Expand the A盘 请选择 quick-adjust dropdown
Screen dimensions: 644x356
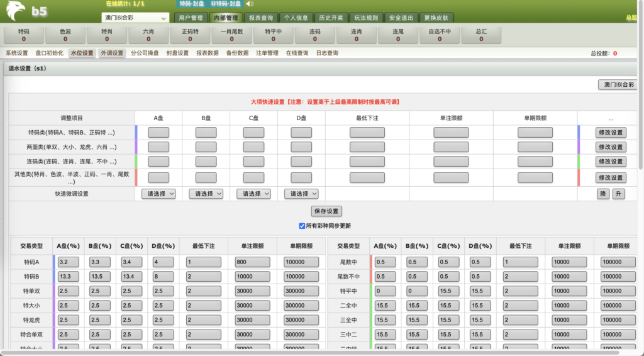[158, 194]
